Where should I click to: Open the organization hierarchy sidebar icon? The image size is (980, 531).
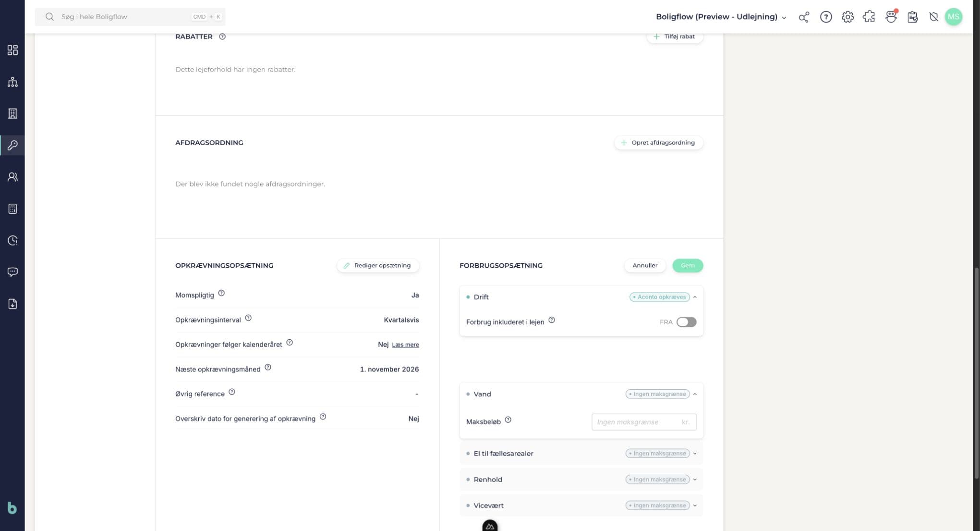coord(12,82)
